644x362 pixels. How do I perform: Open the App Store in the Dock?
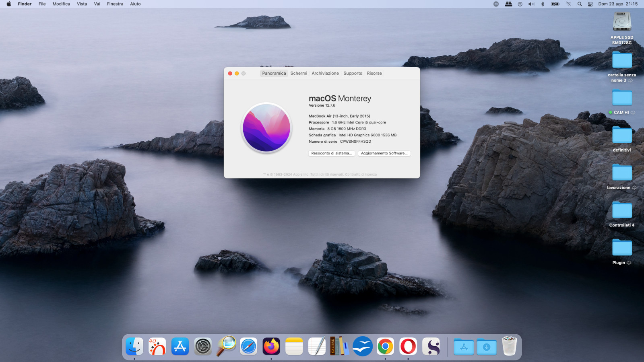[180, 346]
